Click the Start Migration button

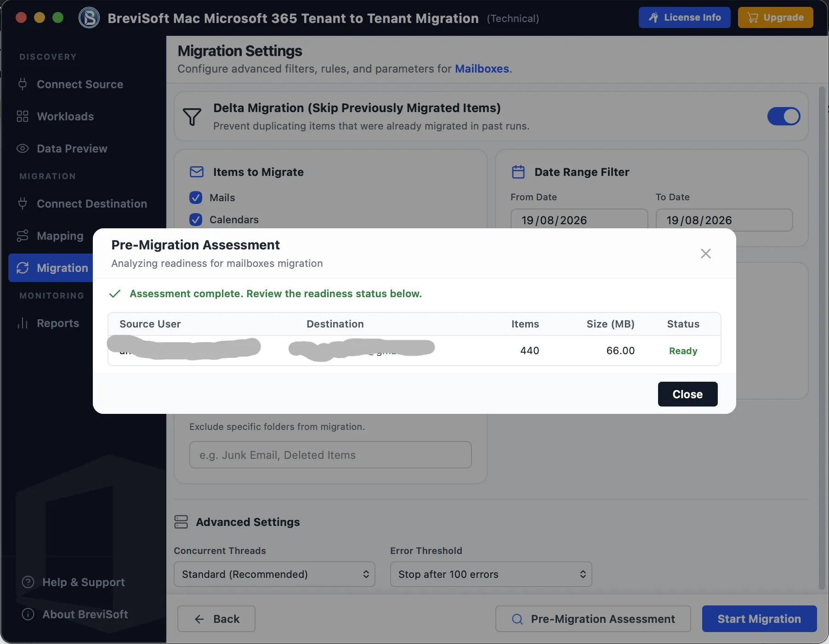759,619
